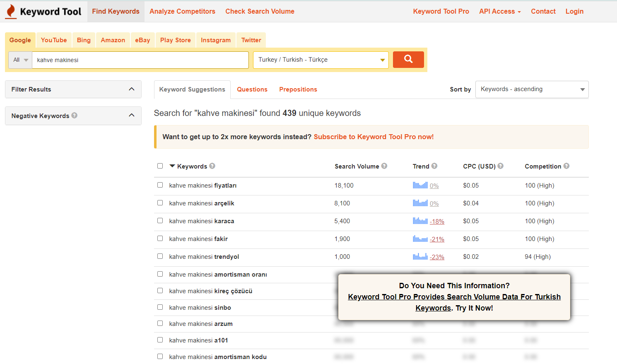Open the Contact link
The image size is (617, 364).
pos(543,11)
